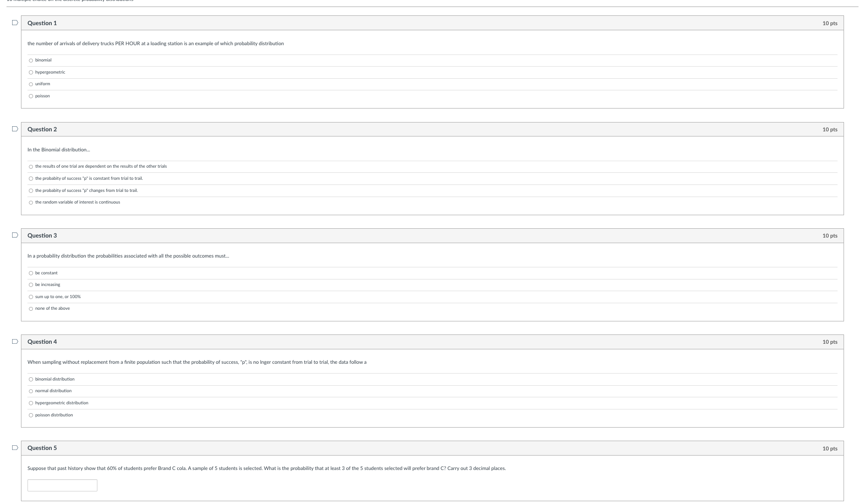Flag Question 3 for review
The width and height of the screenshot is (865, 504).
tap(15, 235)
